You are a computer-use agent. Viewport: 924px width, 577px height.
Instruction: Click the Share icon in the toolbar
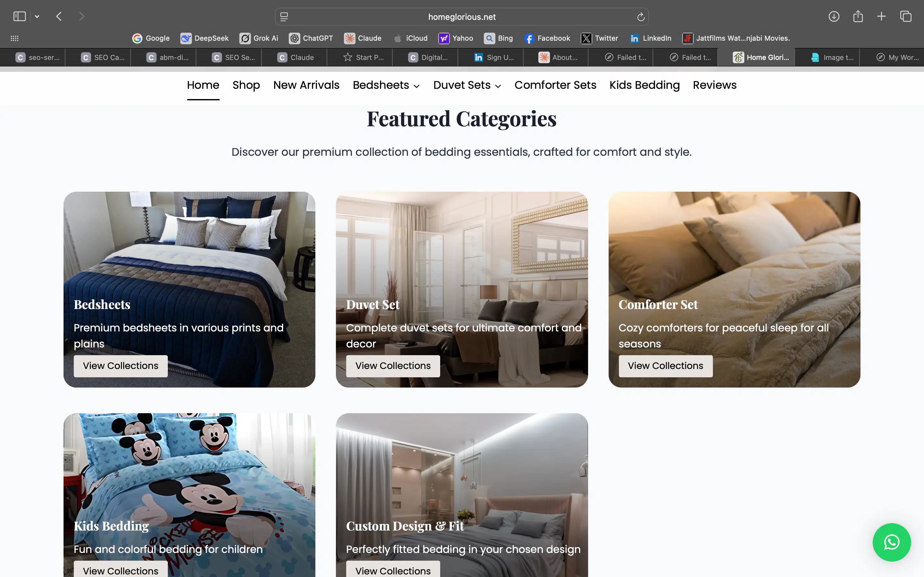tap(858, 16)
